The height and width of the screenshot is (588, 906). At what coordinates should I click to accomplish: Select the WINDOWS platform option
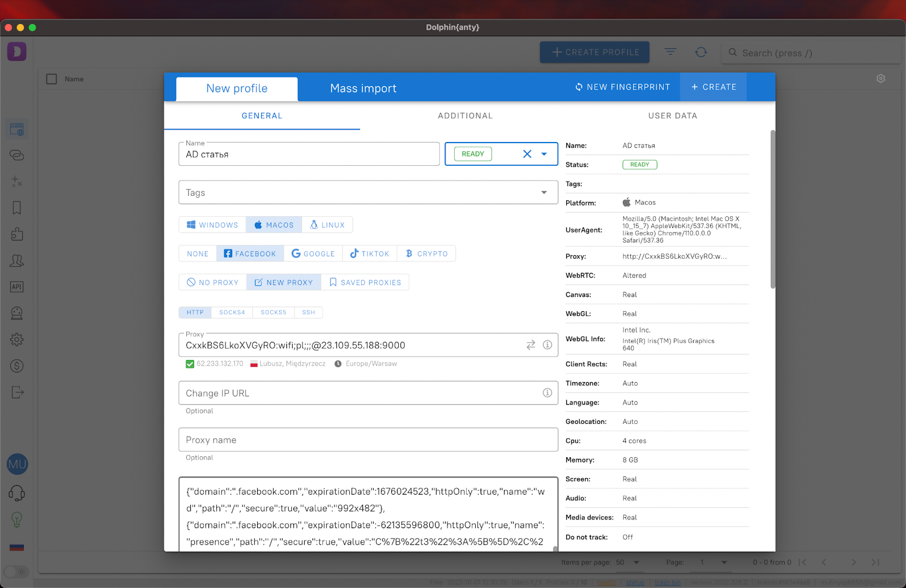tap(212, 225)
